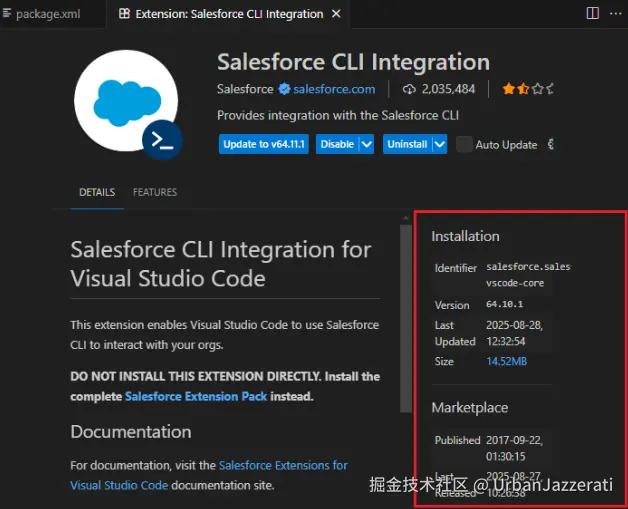Expand the Uninstall button dropdown arrow
This screenshot has width=628, height=509.
click(440, 144)
